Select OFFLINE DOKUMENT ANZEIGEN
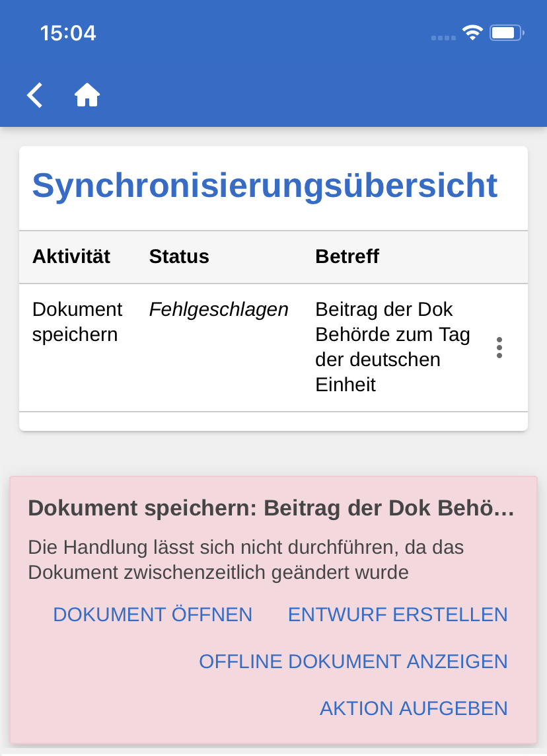This screenshot has height=756, width=547. pos(353,661)
